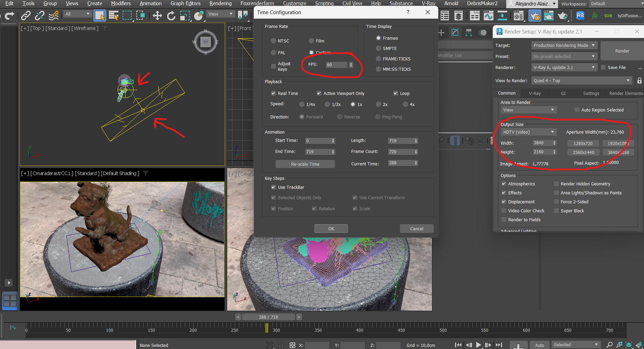Open the Graph Editors menu
644x349 pixels.
point(185,3)
